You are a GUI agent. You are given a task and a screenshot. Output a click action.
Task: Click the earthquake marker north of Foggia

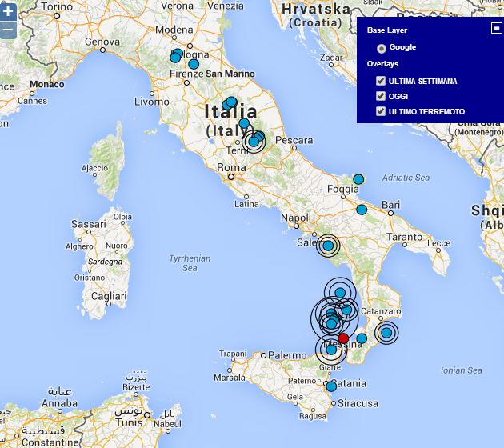click(358, 179)
